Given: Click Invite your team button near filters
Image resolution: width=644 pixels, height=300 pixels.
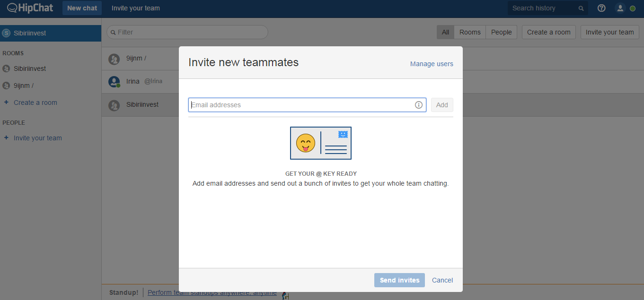Looking at the screenshot, I should (x=609, y=32).
